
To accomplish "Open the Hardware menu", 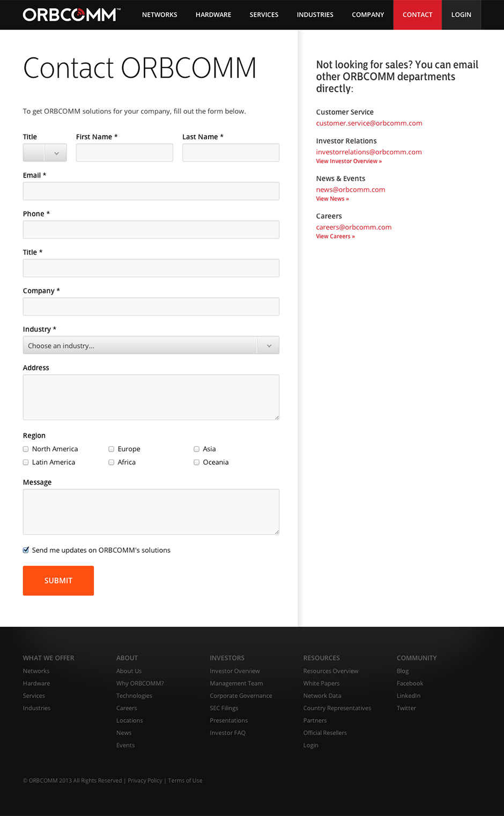I will click(x=213, y=14).
